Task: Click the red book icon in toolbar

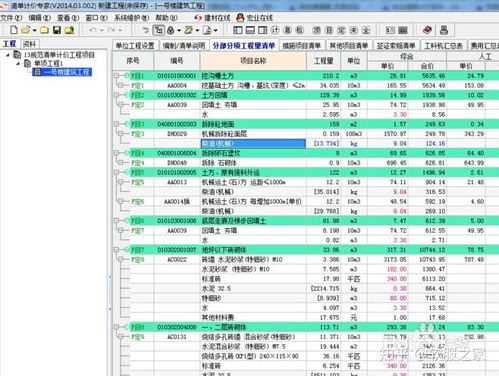Action: [x=427, y=30]
